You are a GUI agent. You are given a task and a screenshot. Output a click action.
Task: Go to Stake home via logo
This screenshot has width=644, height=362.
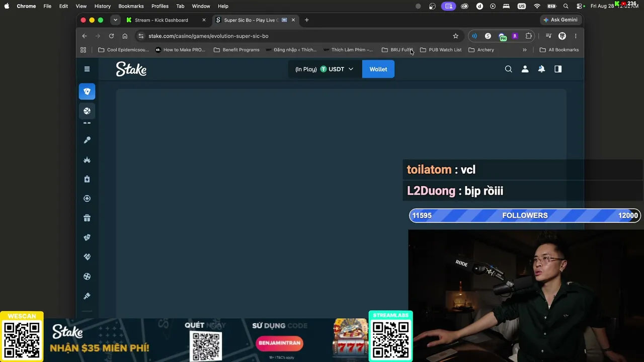point(131,69)
